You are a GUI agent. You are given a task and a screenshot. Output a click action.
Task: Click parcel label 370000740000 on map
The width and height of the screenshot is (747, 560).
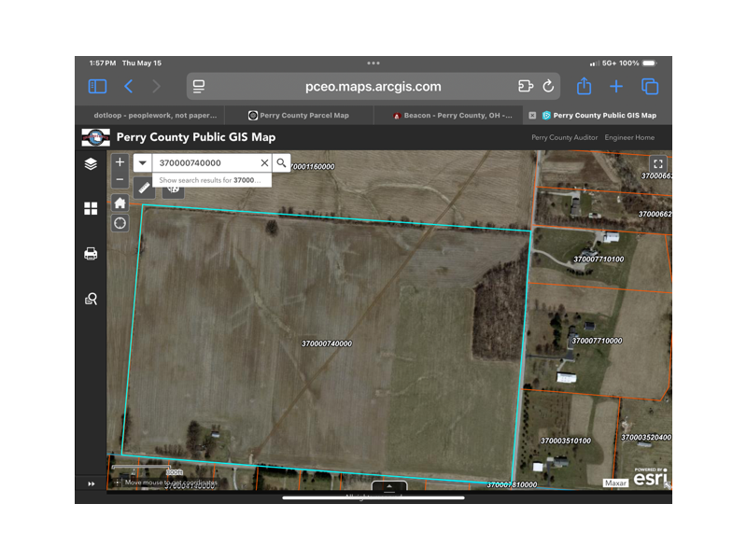coord(326,343)
